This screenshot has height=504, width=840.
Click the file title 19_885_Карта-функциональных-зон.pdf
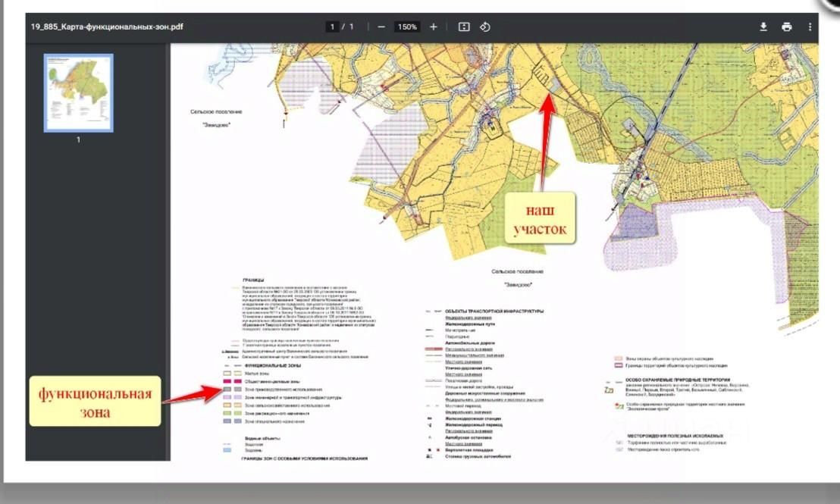click(107, 27)
